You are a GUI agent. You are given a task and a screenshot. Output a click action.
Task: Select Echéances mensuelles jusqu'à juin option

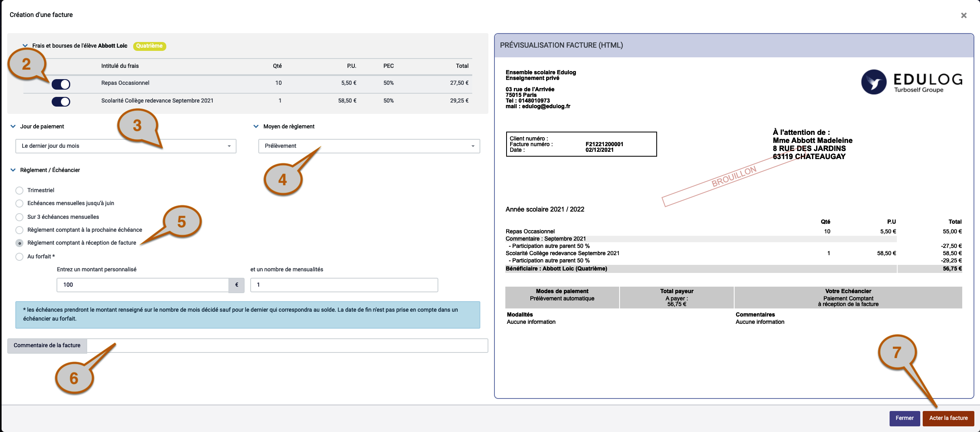pos(19,203)
